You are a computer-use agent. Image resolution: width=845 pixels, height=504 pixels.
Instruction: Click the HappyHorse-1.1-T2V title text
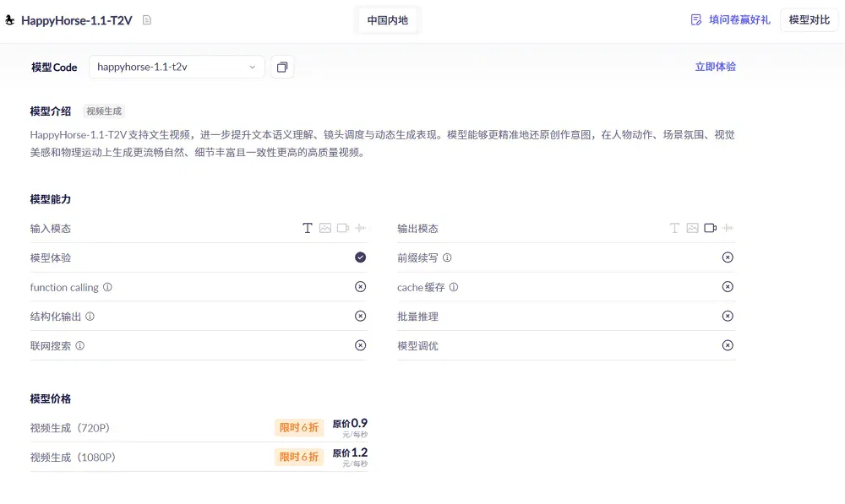pyautogui.click(x=77, y=20)
